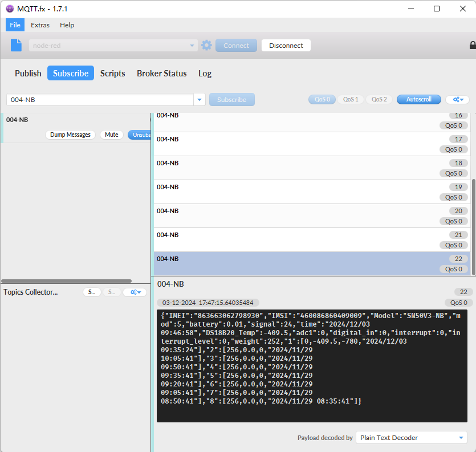Click the Topics Collector heading
This screenshot has width=476, height=452.
[30, 292]
